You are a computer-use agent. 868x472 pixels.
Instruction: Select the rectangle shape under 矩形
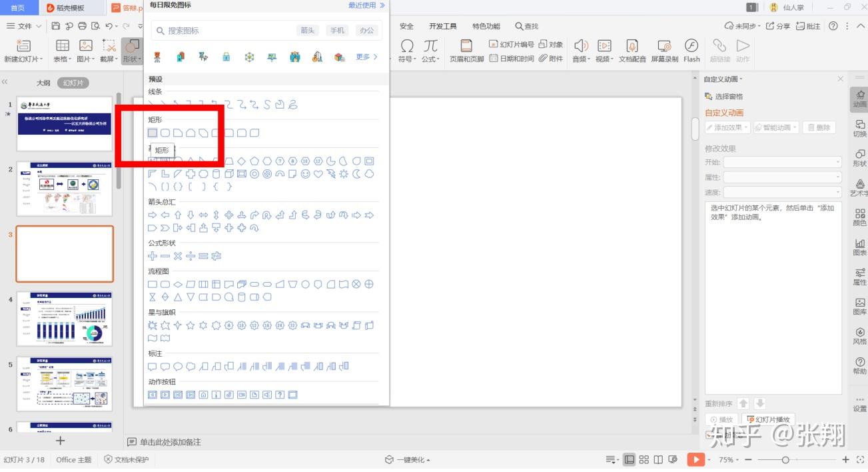pyautogui.click(x=153, y=133)
